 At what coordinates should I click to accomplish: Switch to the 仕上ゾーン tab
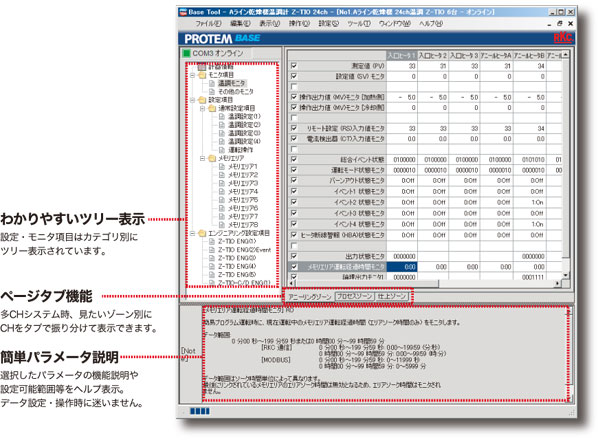pos(392,296)
